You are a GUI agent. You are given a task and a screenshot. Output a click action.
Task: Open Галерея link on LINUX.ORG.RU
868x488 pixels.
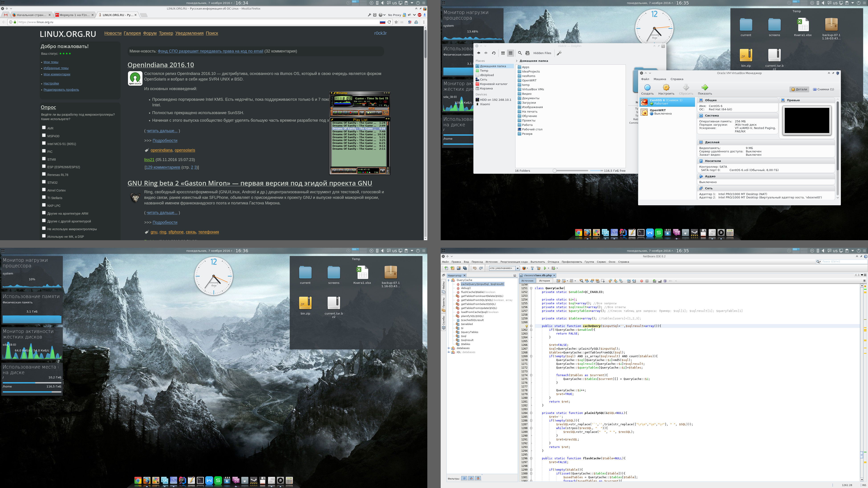[x=132, y=33]
